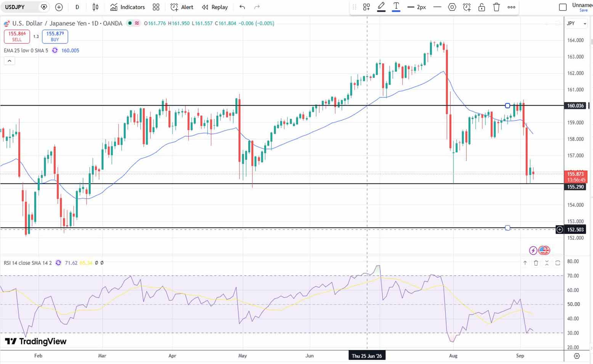This screenshot has height=364, width=593.
Task: Open the line style selector
Action: [437, 7]
